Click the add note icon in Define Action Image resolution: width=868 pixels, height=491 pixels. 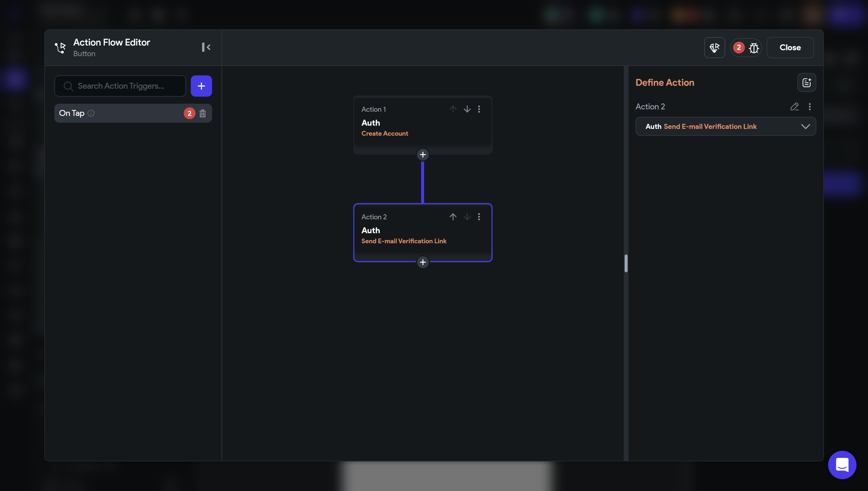806,82
